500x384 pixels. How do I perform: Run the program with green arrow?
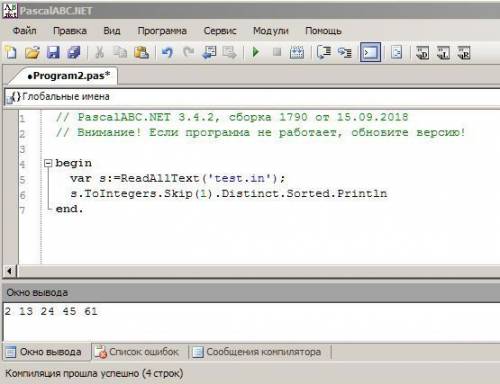[x=256, y=52]
